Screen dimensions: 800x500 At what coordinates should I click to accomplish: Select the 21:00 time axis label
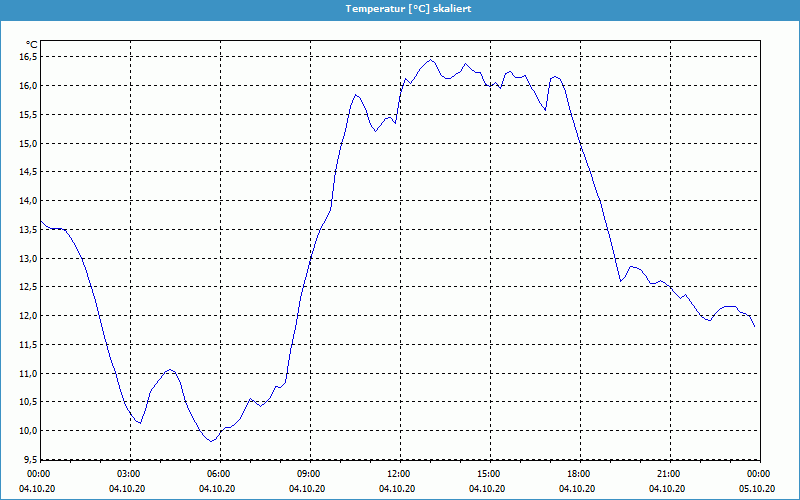pos(668,474)
